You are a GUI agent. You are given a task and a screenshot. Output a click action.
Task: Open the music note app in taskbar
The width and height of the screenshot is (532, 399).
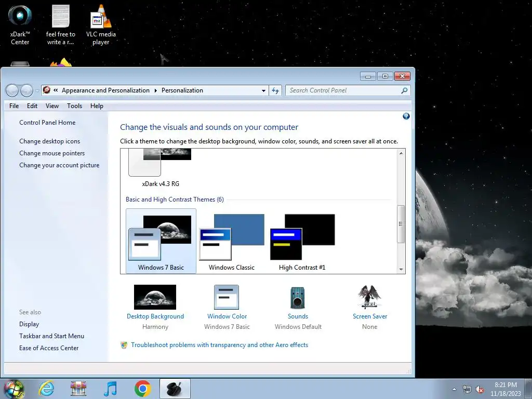tap(110, 389)
